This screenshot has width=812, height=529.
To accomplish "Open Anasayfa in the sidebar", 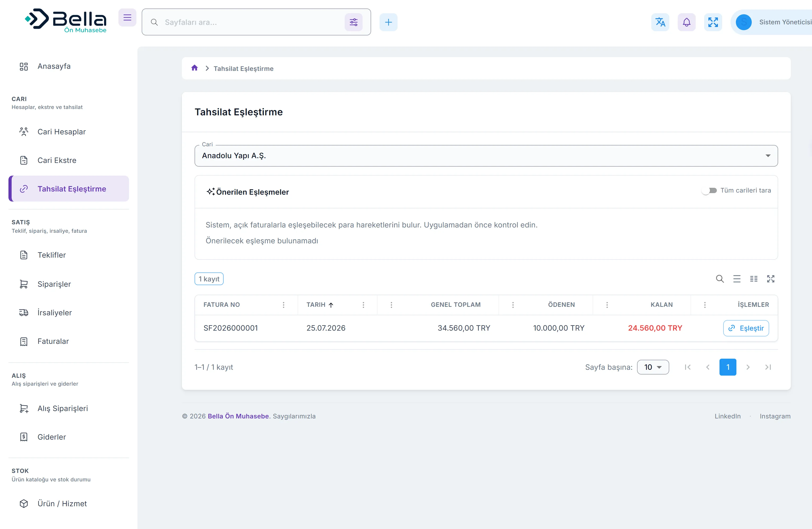I will (68, 66).
